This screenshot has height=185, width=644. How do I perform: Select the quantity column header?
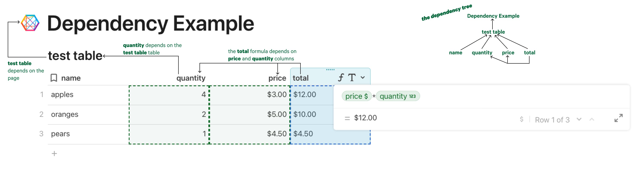pyautogui.click(x=191, y=78)
